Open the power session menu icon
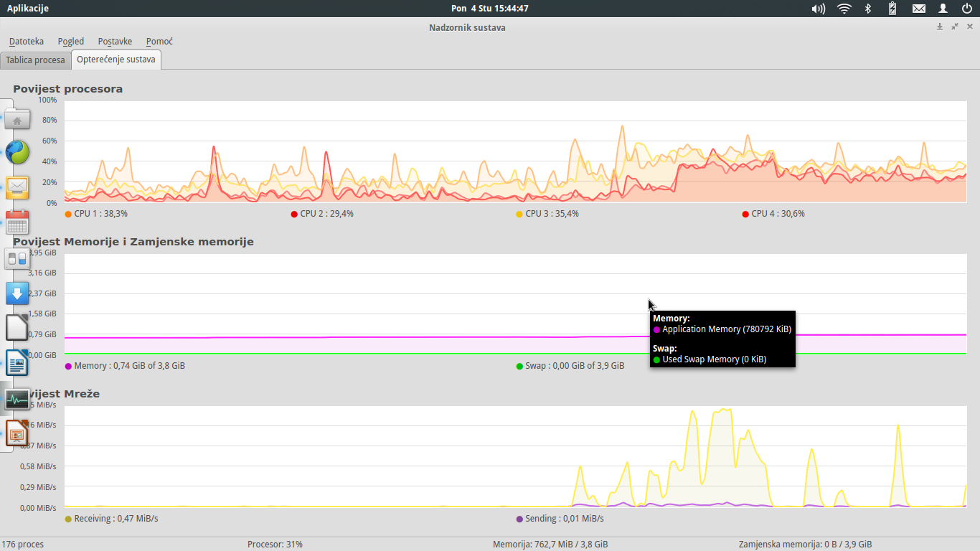Viewport: 980px width, 551px height. pos(967,9)
